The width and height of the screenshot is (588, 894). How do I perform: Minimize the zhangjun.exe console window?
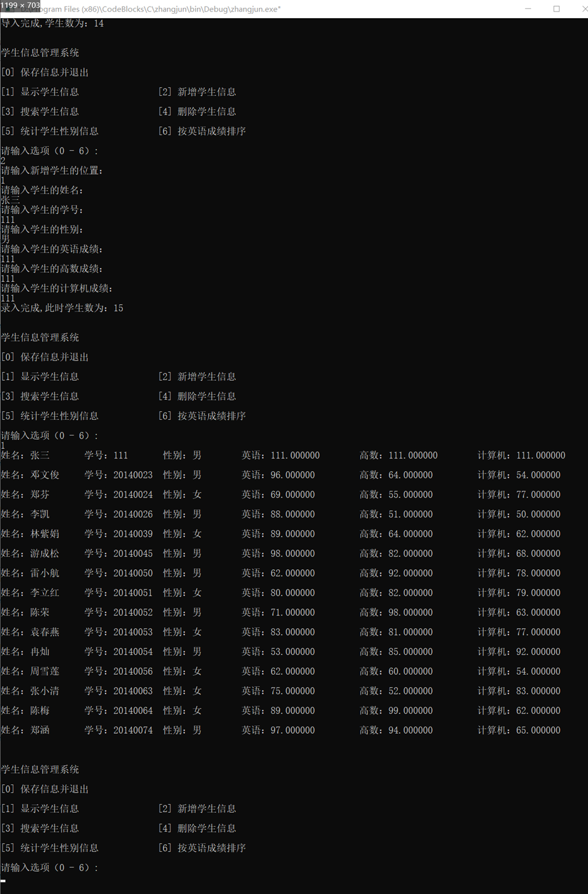click(x=528, y=9)
